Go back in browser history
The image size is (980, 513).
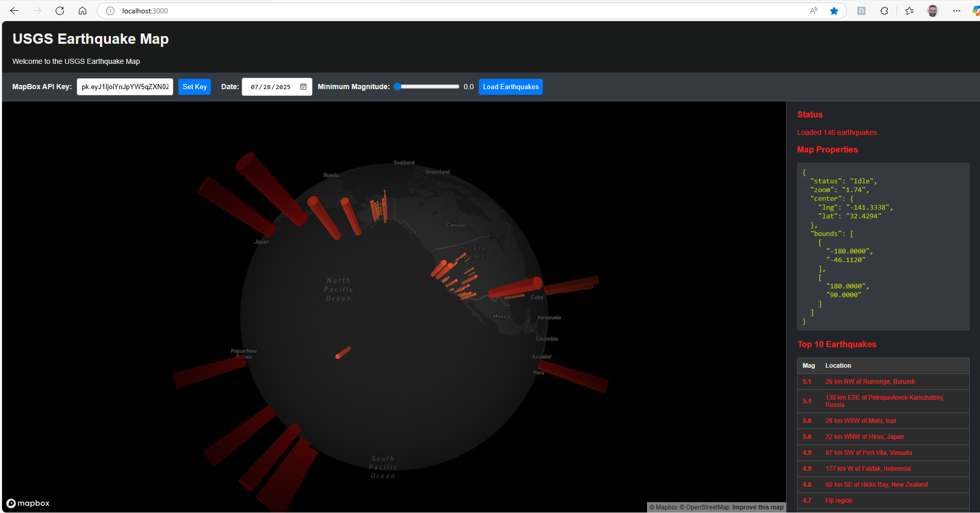14,11
